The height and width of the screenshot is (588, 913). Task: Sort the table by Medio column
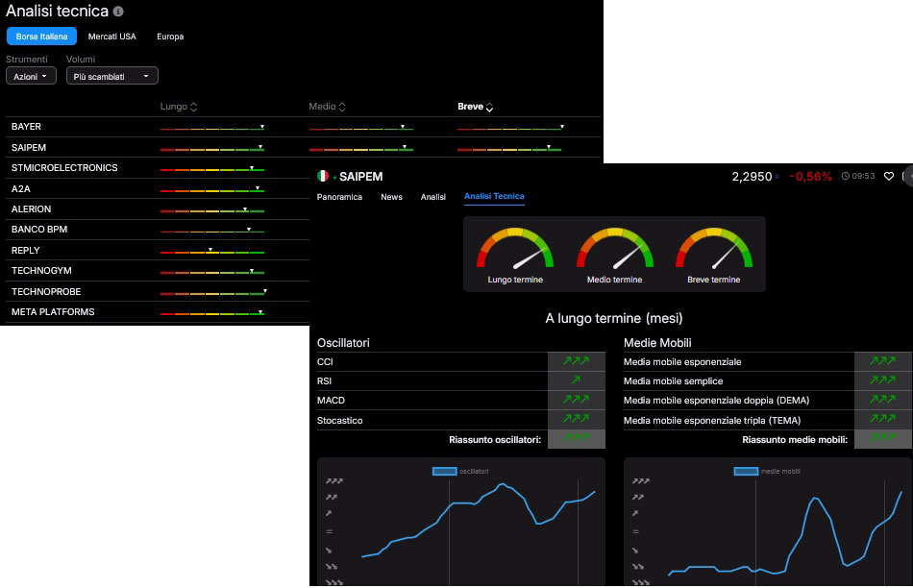coord(327,107)
